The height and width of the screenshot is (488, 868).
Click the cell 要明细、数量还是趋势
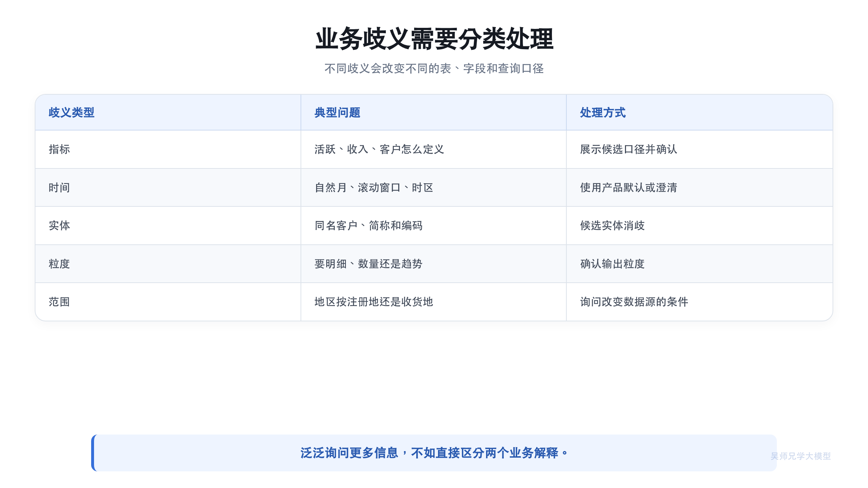[x=434, y=264]
